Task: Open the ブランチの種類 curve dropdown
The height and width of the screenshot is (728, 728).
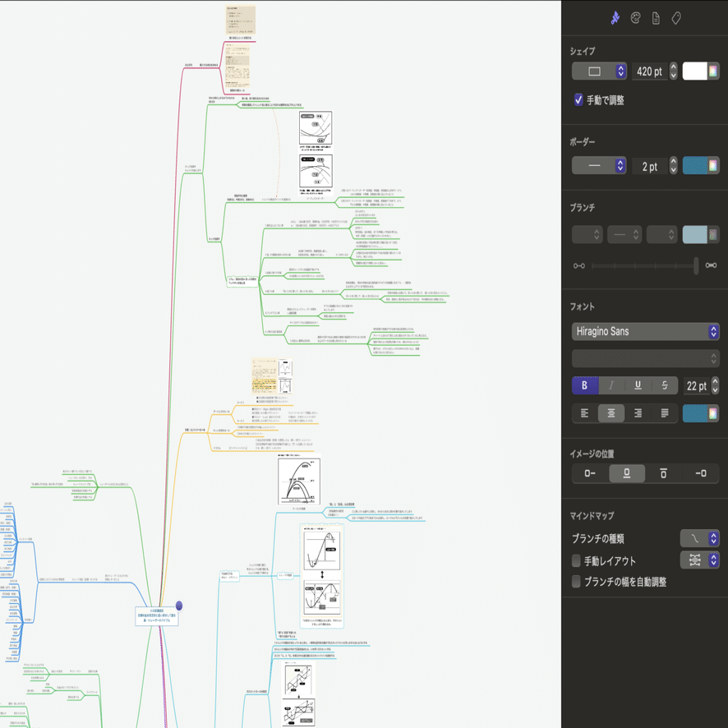Action: (700, 538)
